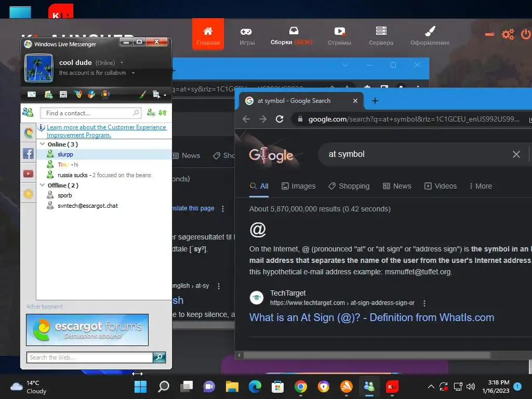Click the Chrome back arrow in front window

point(246,119)
